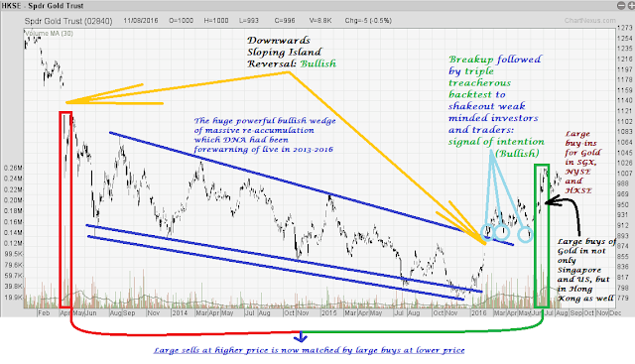635x364 pixels.
Task: Click the 19.9K volume axis label
Action: click(13, 298)
